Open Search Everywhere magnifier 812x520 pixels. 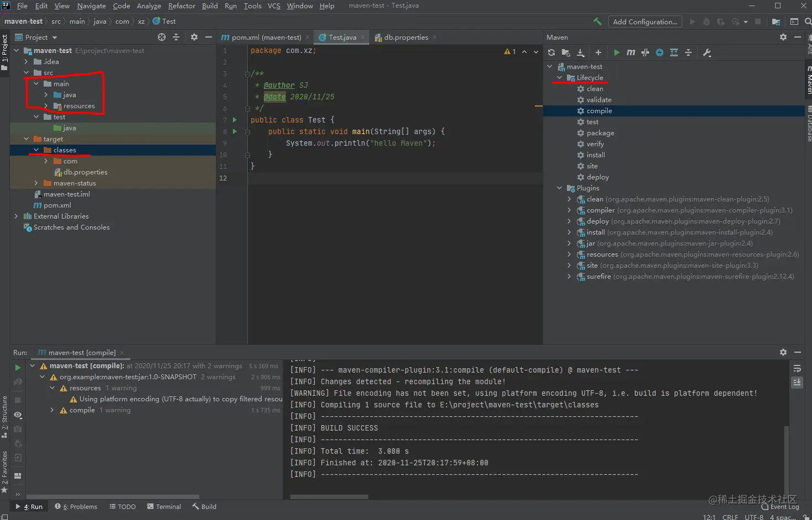click(808, 22)
